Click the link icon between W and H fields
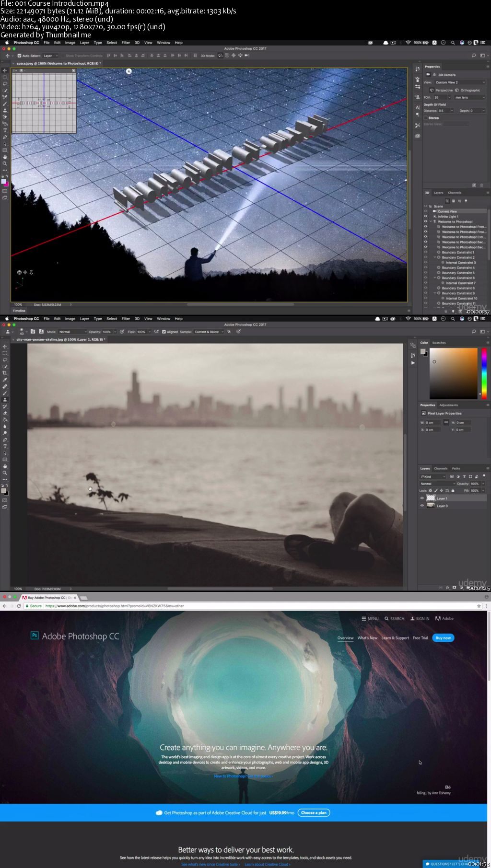The width and height of the screenshot is (491, 868). coord(446,422)
